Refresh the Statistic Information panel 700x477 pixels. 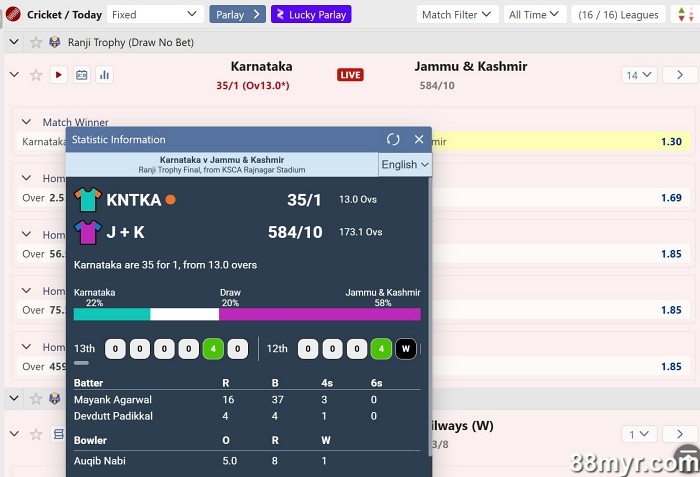(x=393, y=139)
